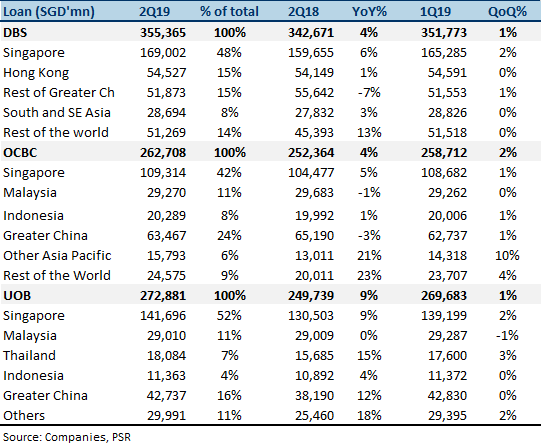Screen dimensions: 542x447
Task: Click OCBC Indonesia value '20,289'
Action: (166, 216)
